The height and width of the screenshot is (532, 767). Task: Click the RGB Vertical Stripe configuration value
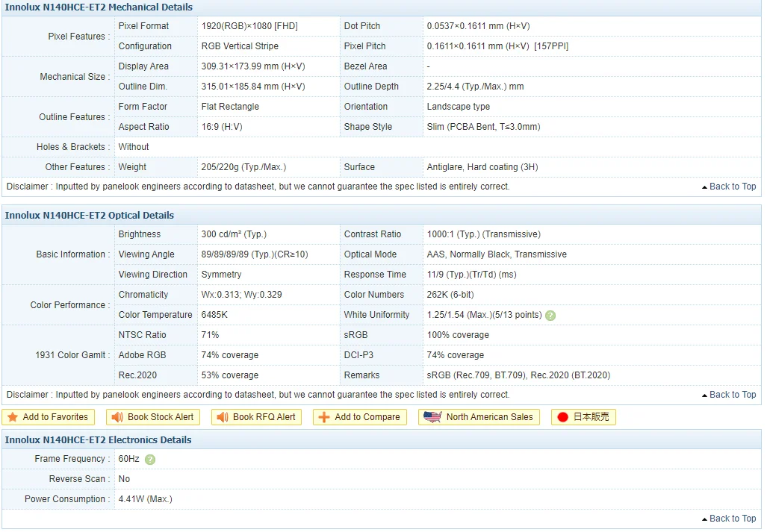(240, 46)
